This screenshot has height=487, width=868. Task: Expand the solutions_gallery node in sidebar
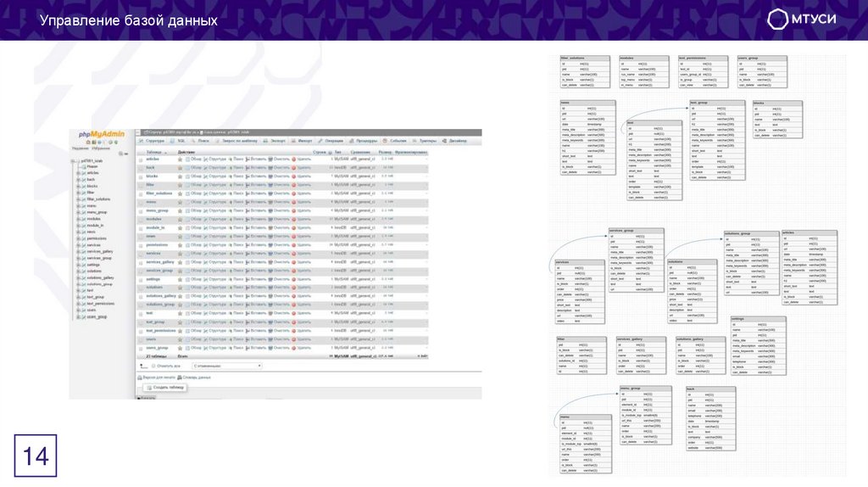[79, 278]
